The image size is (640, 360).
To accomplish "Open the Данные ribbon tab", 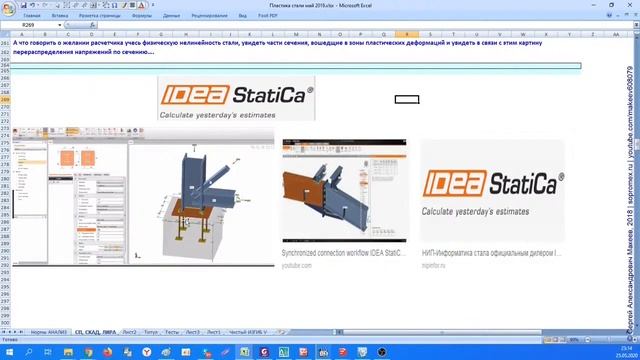I will [171, 16].
